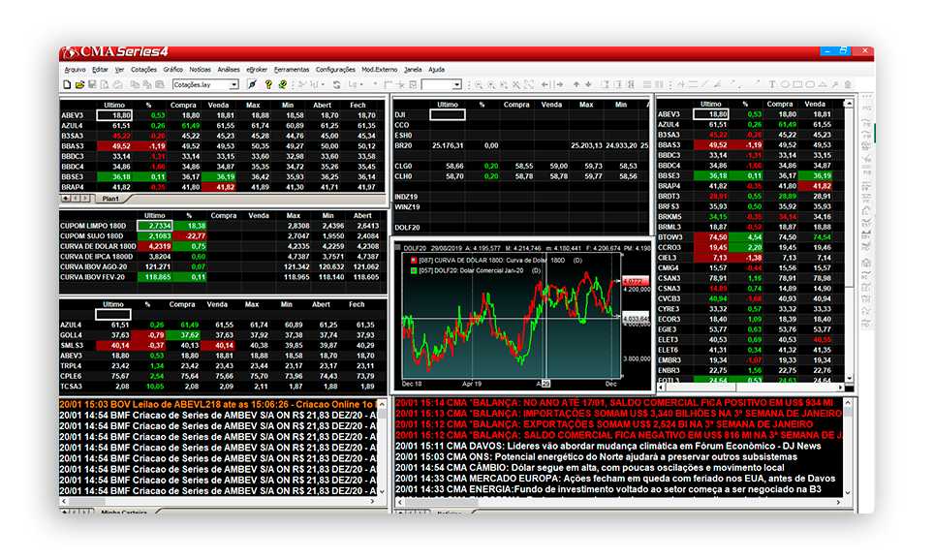Click the connection status icon beside layout box
This screenshot has width=934, height=560.
[x=253, y=84]
